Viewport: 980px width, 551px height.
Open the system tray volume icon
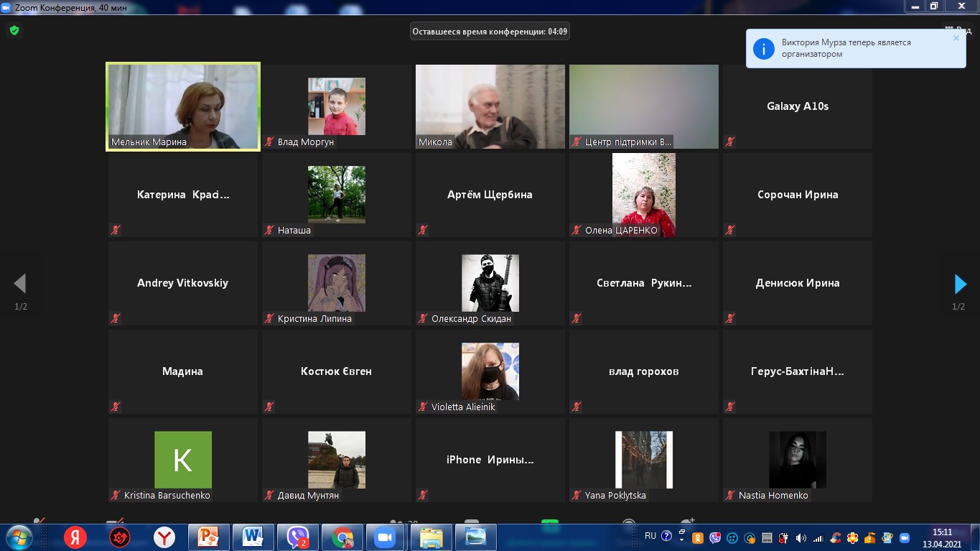[801, 537]
